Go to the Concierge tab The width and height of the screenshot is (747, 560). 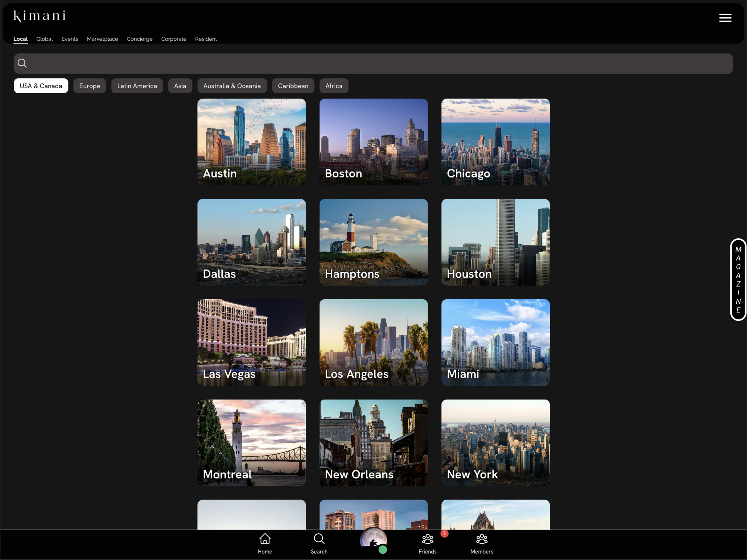[x=140, y=39]
